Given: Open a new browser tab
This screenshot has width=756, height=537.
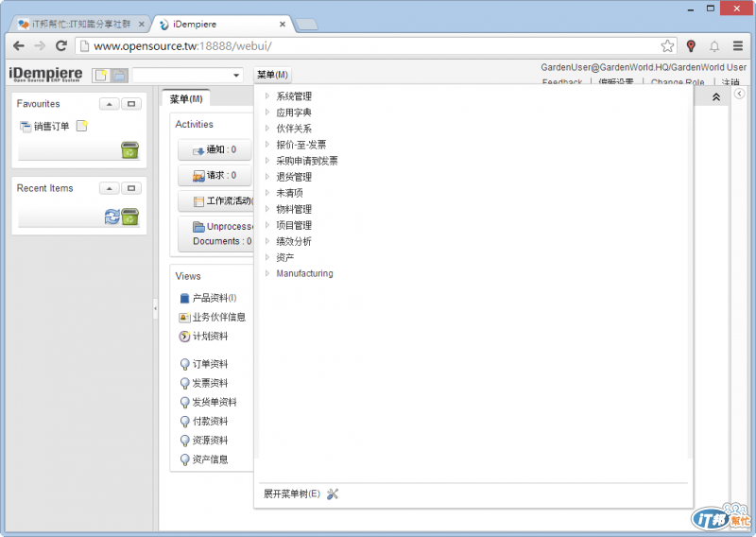Looking at the screenshot, I should point(306,25).
